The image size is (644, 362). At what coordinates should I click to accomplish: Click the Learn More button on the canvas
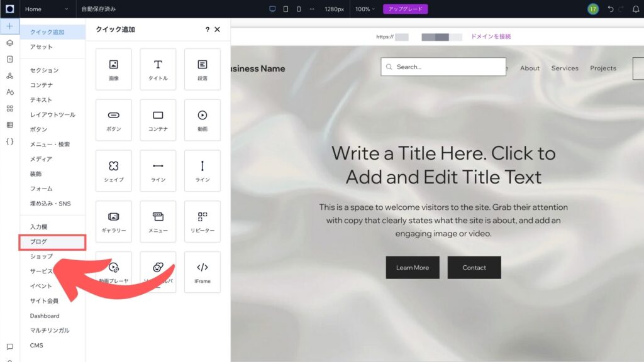[413, 268]
